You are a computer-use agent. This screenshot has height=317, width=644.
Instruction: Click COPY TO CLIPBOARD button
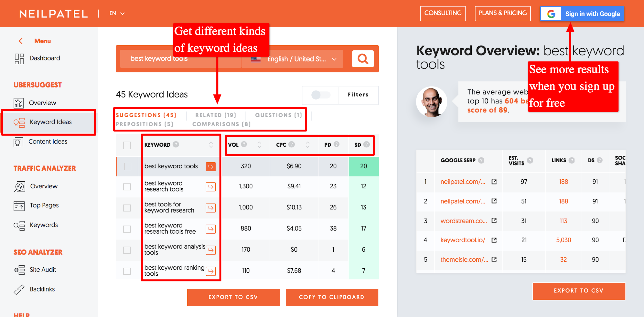point(332,297)
